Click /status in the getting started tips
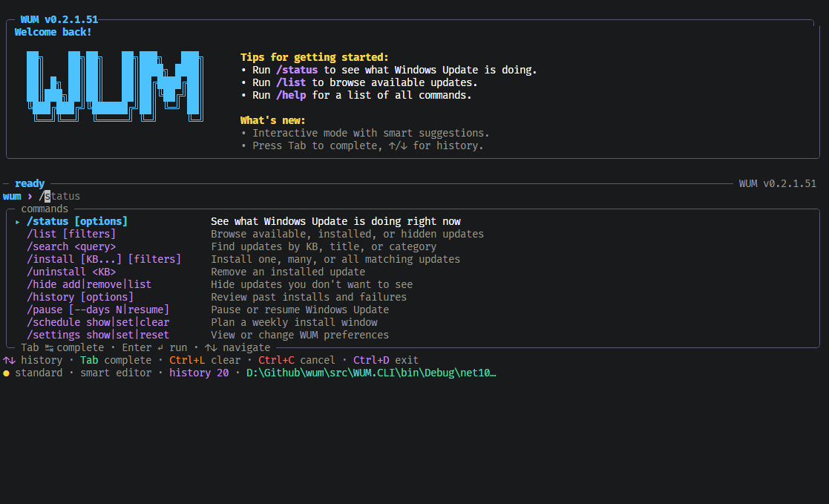The height and width of the screenshot is (504, 829). (297, 70)
